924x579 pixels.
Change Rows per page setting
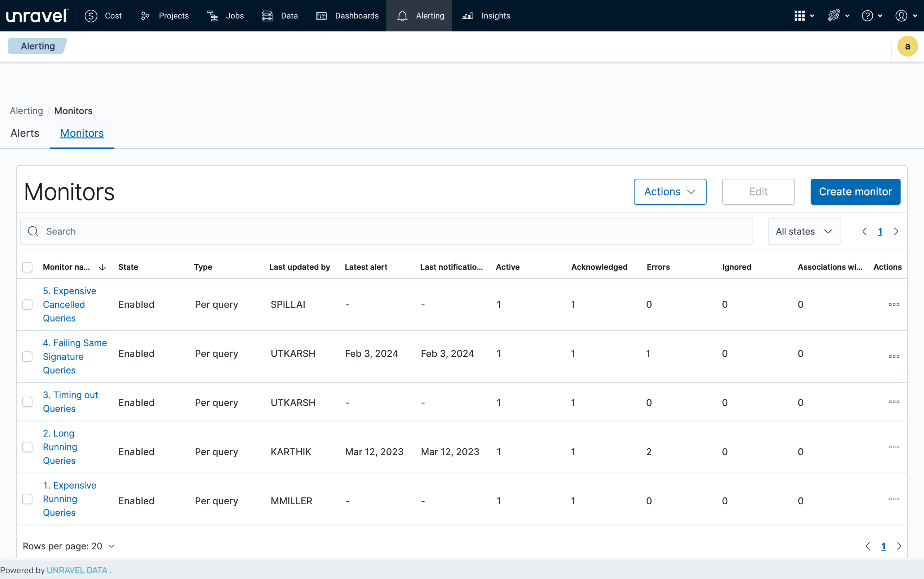pos(69,546)
